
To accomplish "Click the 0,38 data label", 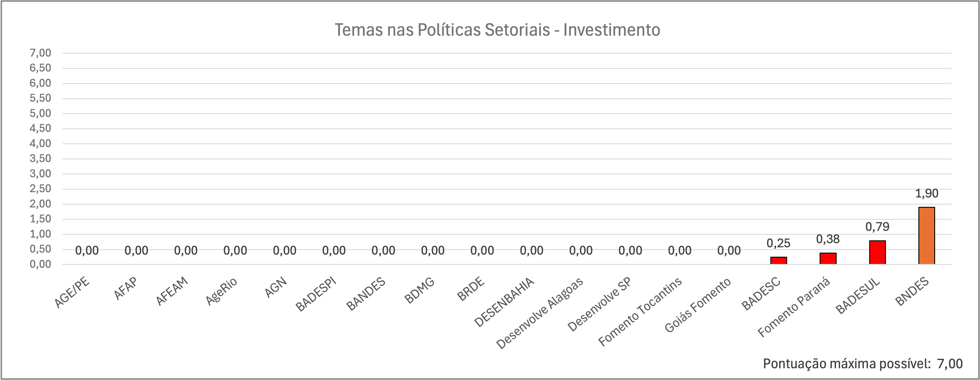I will 828,239.
